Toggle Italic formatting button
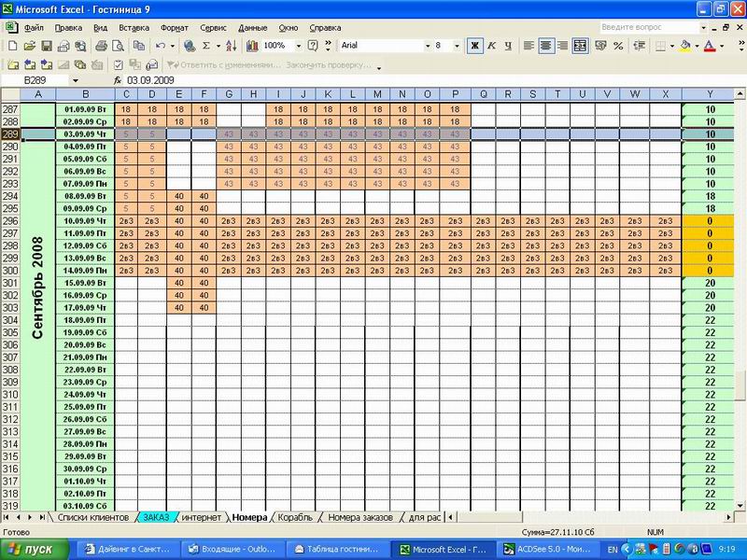The height and width of the screenshot is (560, 747). (491, 45)
